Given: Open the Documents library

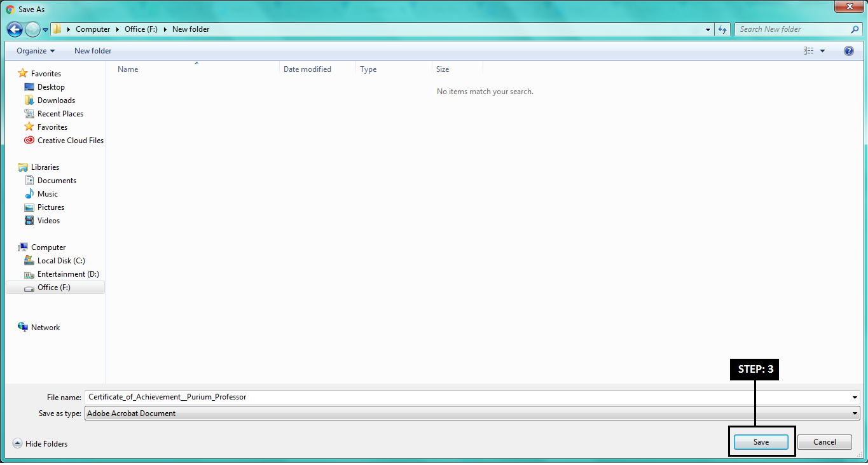Looking at the screenshot, I should pos(57,181).
